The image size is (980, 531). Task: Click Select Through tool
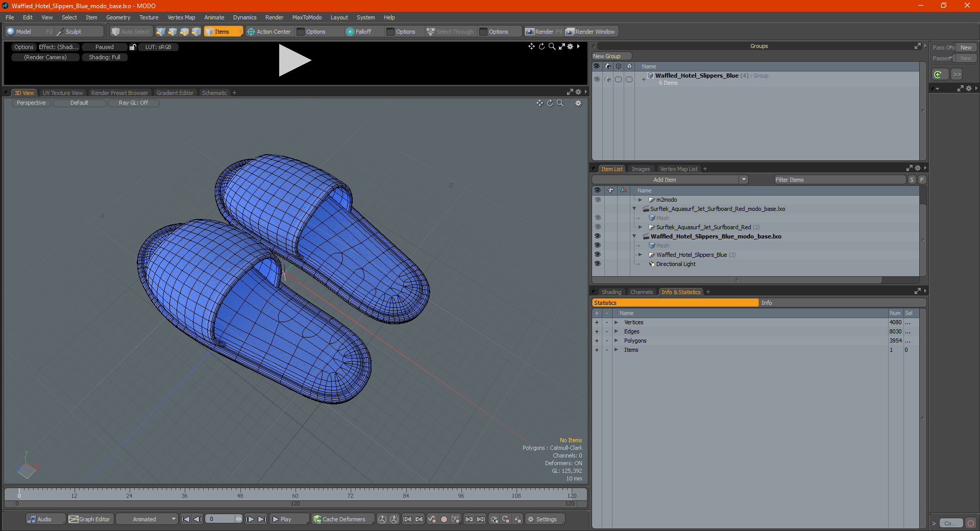tap(450, 32)
